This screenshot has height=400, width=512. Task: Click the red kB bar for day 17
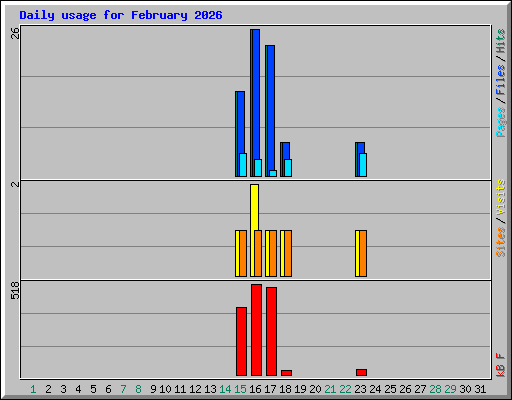(271, 332)
